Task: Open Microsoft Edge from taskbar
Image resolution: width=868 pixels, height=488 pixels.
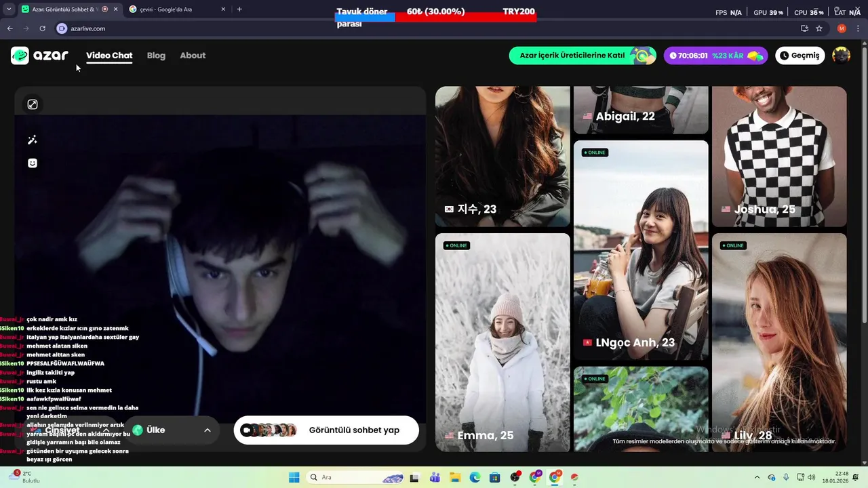Action: [475, 478]
